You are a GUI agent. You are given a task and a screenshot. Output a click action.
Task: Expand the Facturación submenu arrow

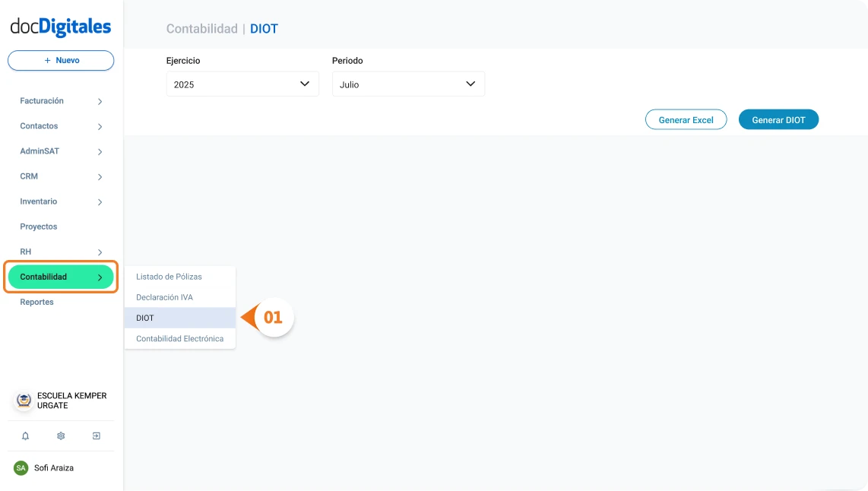coord(100,101)
